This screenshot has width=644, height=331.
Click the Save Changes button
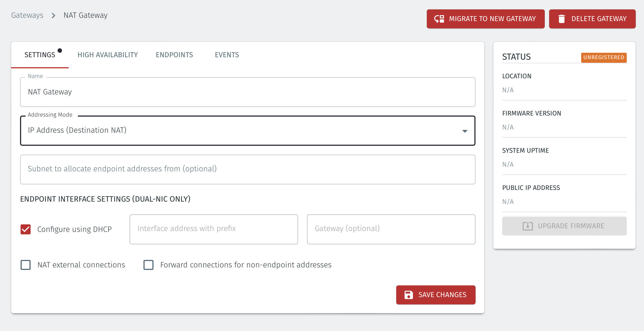tap(436, 295)
